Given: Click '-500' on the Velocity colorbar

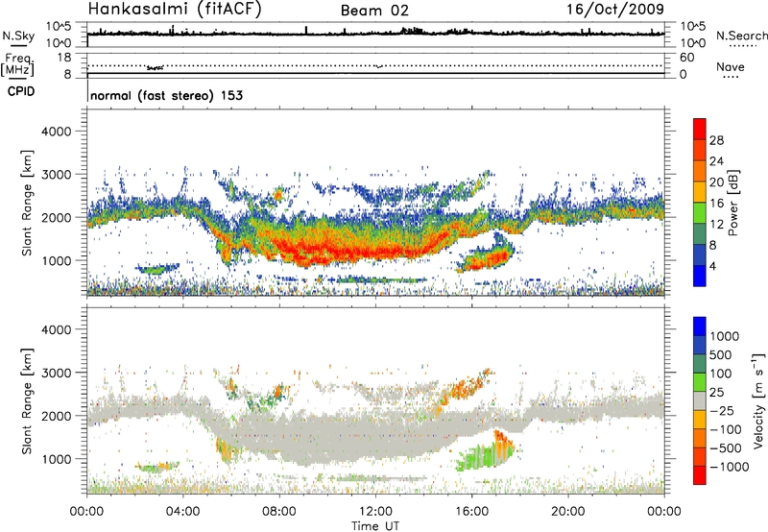Looking at the screenshot, I should click(726, 447).
